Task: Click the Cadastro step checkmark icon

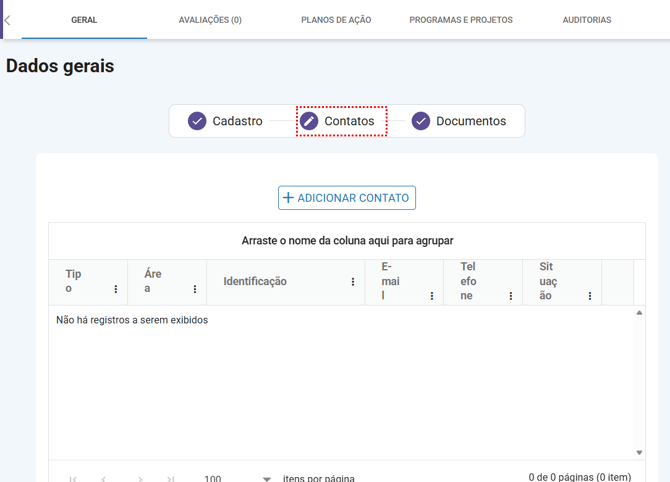Action: [x=197, y=121]
